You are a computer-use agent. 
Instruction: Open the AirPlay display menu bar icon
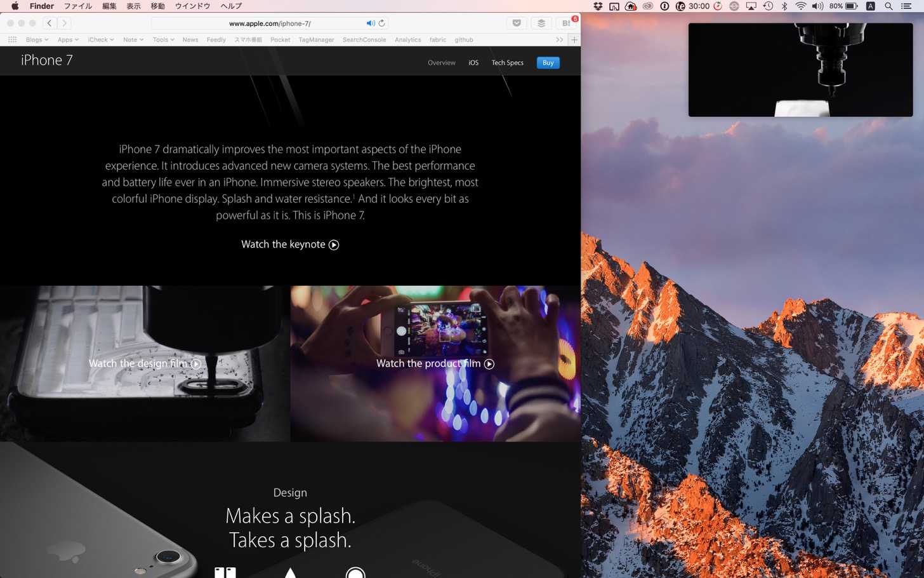click(751, 6)
